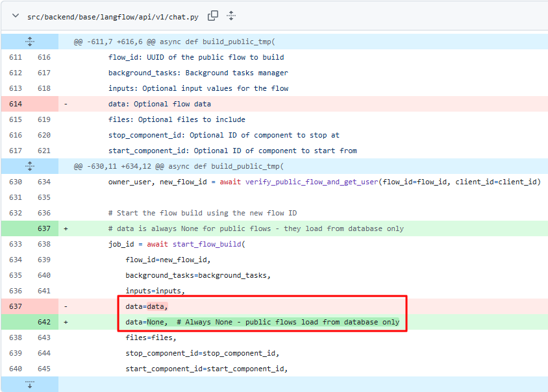
Task: Click old line number 630
Action: (x=16, y=182)
